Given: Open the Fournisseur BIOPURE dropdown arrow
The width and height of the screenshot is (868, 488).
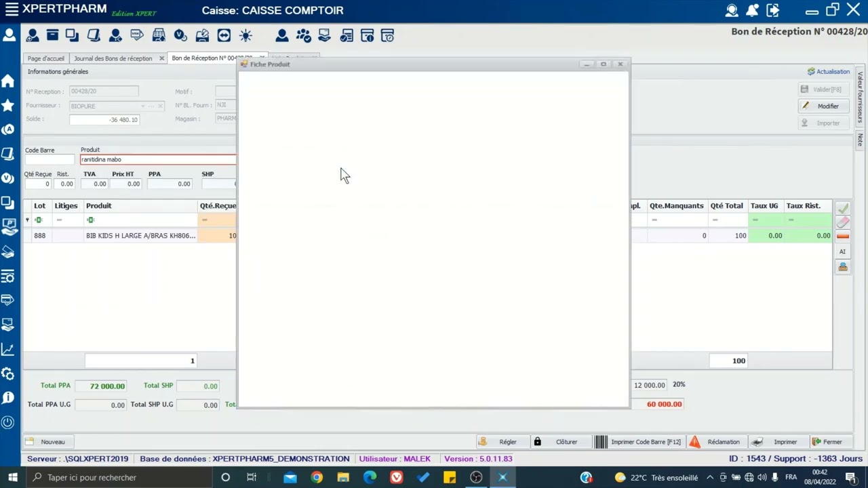Looking at the screenshot, I should tap(143, 106).
